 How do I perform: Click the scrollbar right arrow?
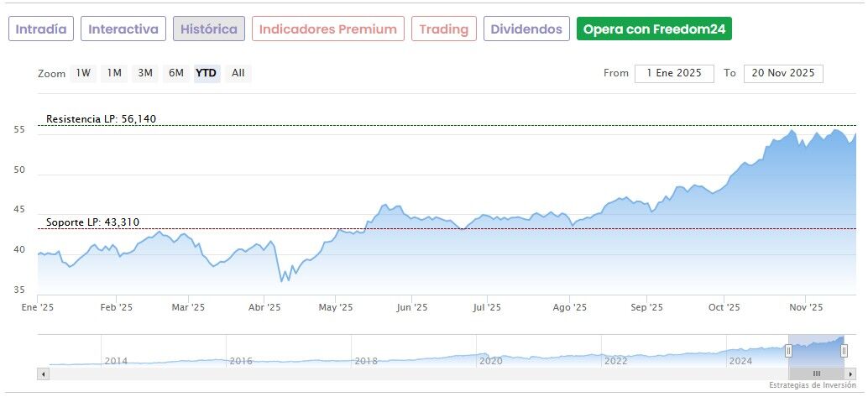852,373
